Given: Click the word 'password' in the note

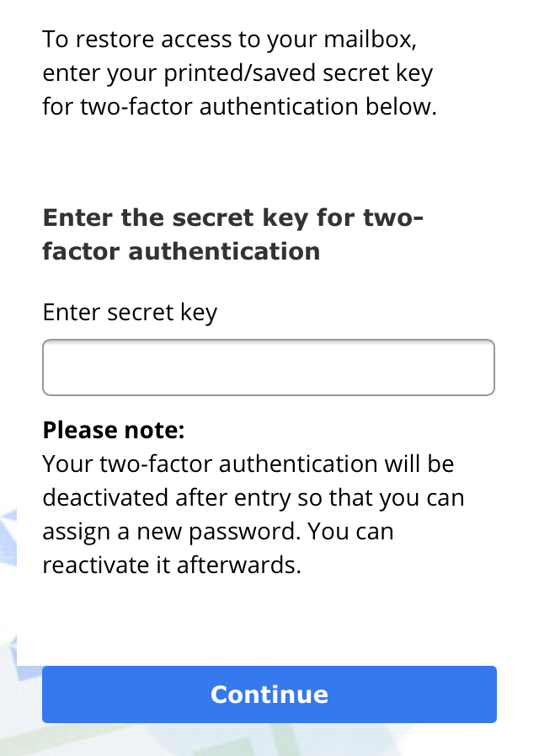Looking at the screenshot, I should tap(244, 533).
